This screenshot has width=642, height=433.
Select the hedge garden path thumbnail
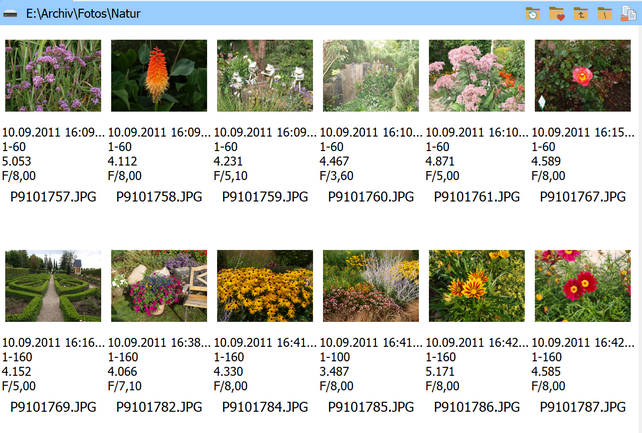(x=53, y=285)
